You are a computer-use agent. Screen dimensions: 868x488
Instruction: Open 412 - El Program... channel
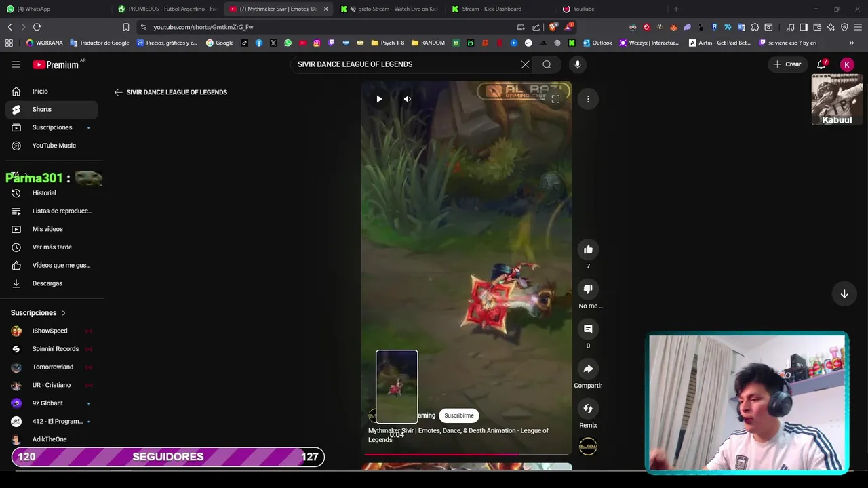[x=52, y=421]
